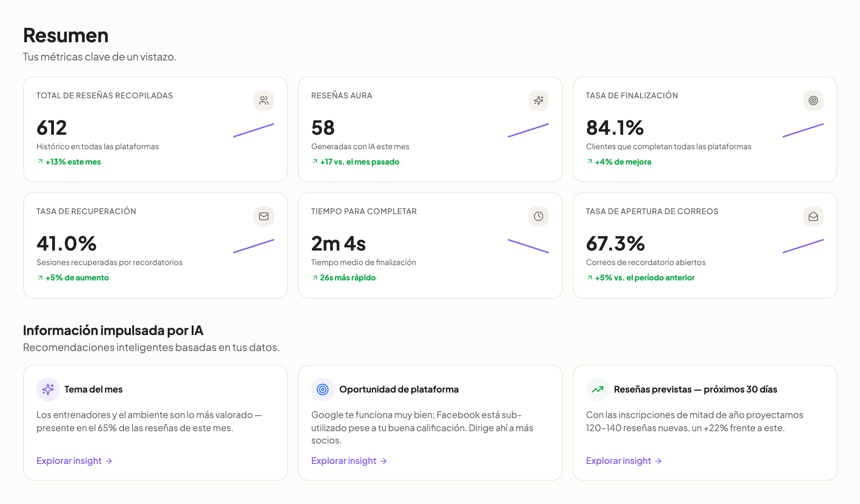Select the 41.0% recovery rate value
This screenshot has width=860, height=504.
(x=66, y=243)
